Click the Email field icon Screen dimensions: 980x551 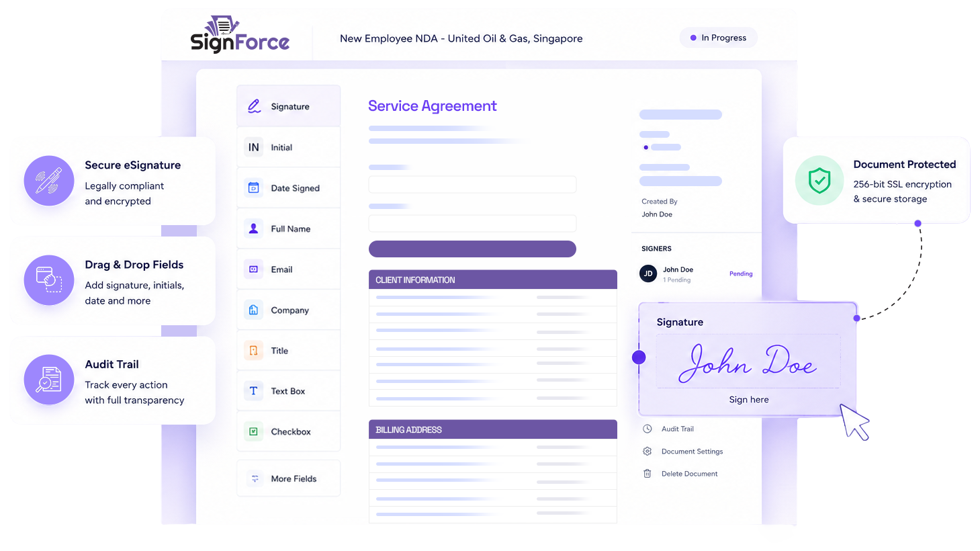click(x=253, y=269)
